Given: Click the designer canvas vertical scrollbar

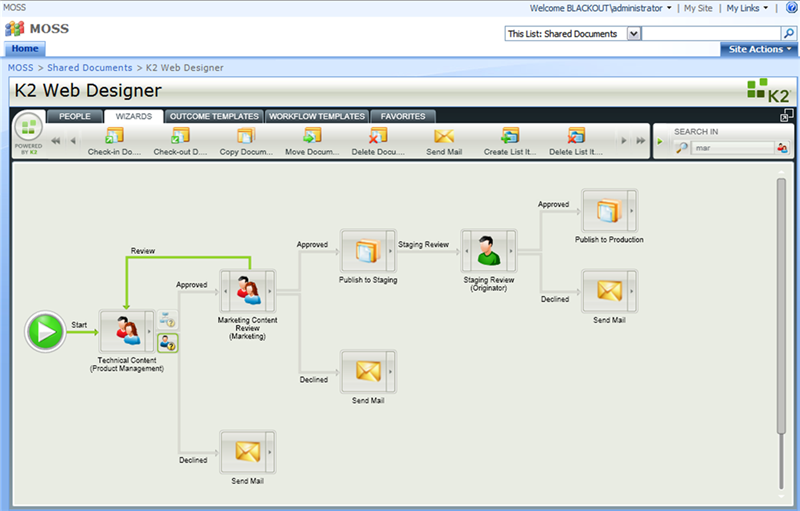Looking at the screenshot, I should (x=781, y=306).
